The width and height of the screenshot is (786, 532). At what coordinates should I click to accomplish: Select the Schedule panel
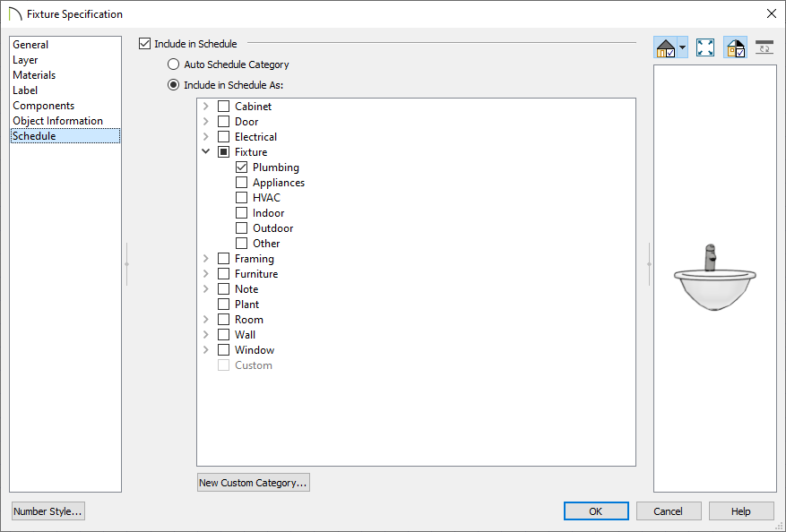tap(65, 136)
